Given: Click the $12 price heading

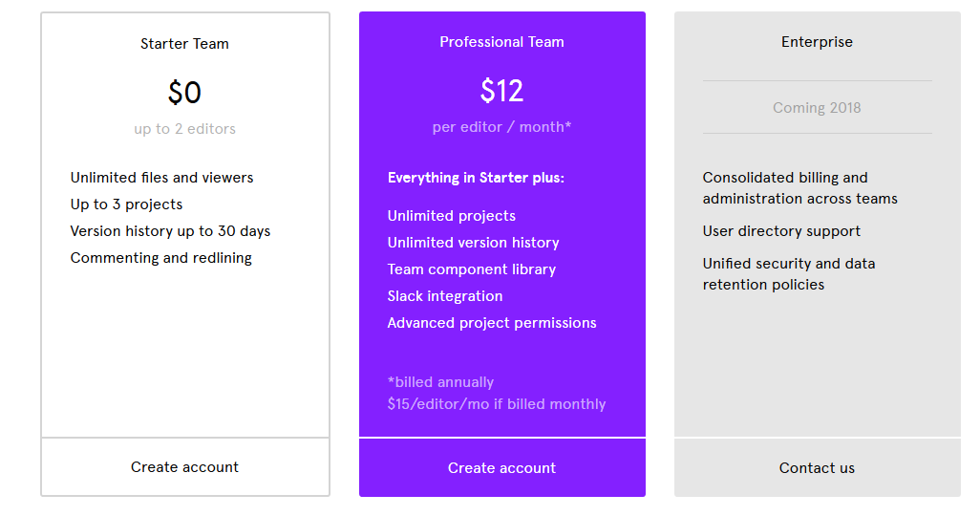Looking at the screenshot, I should (x=501, y=91).
